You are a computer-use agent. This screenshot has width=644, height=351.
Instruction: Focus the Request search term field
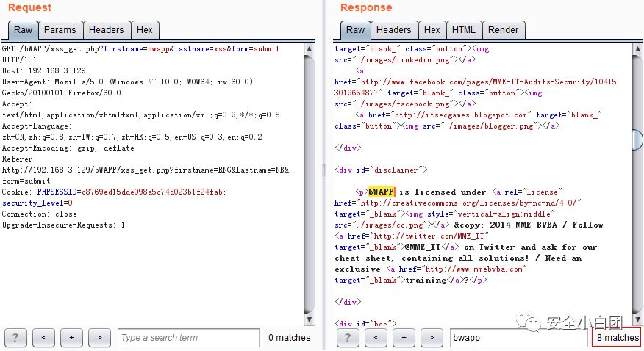pos(188,338)
